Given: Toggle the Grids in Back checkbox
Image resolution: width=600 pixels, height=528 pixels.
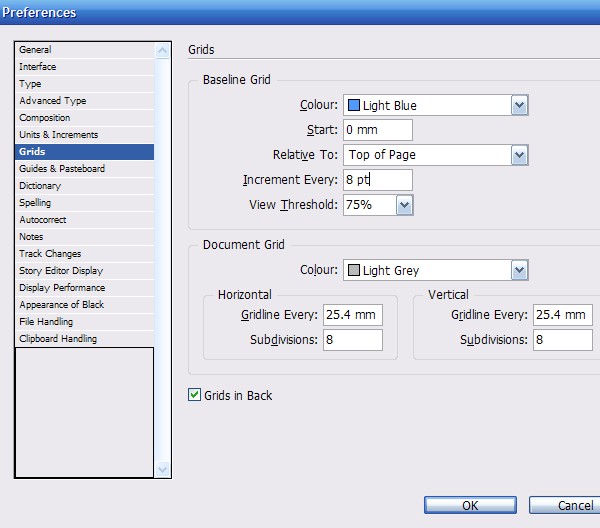Looking at the screenshot, I should (195, 395).
